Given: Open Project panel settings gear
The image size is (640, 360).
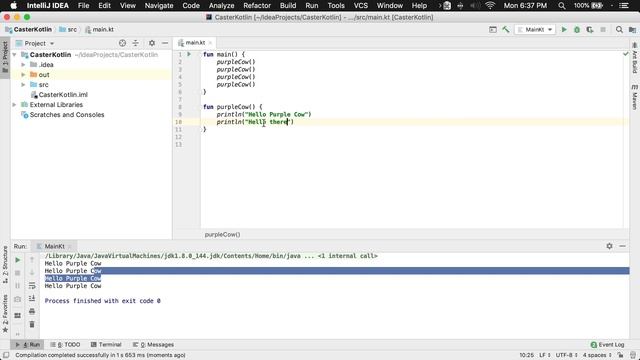Looking at the screenshot, I should [152, 43].
